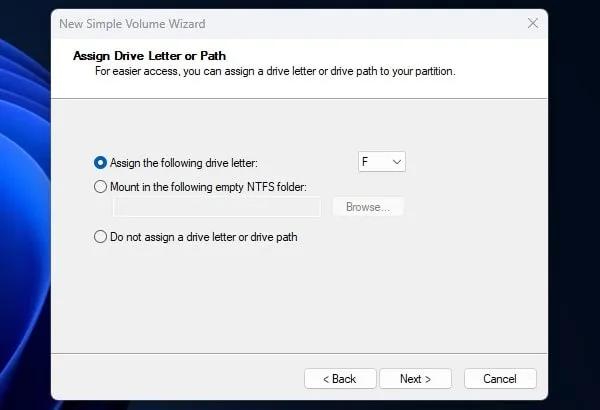The height and width of the screenshot is (410, 600).
Task: Click the empty gray area left of the Back button
Action: pyautogui.click(x=180, y=379)
